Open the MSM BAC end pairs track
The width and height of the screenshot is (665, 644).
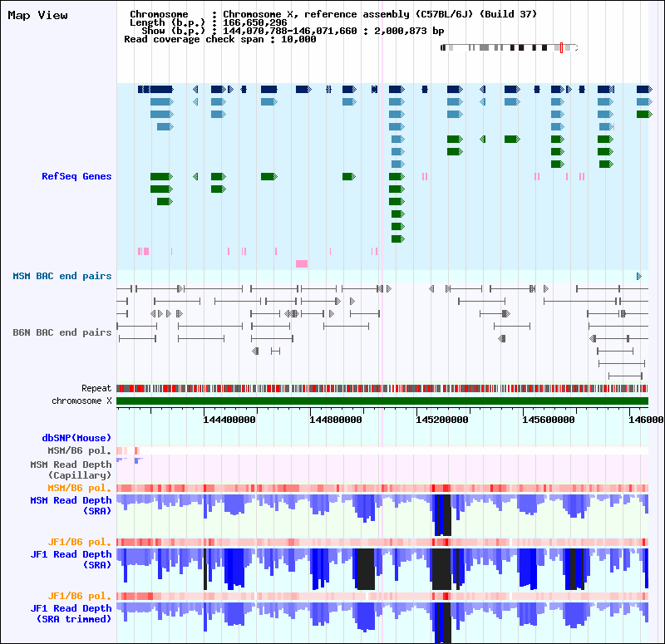click(x=62, y=276)
